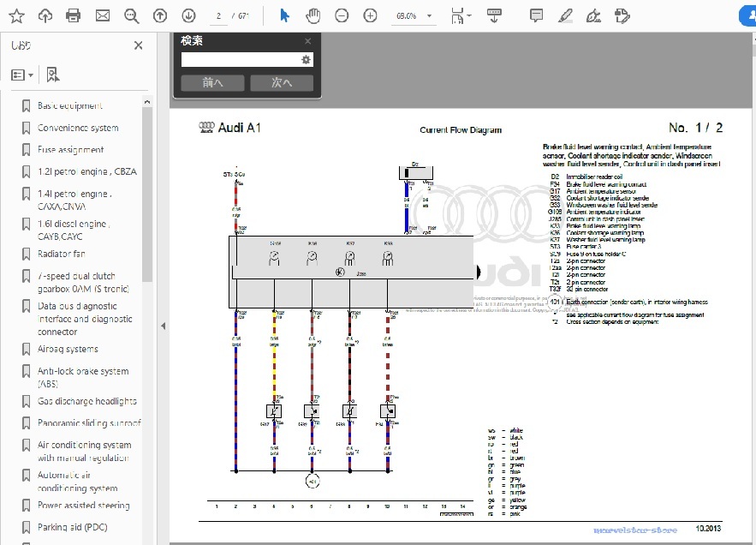The image size is (756, 545).
Task: Open the Panoramic sliding sunroof bookmark
Action: 89,422
